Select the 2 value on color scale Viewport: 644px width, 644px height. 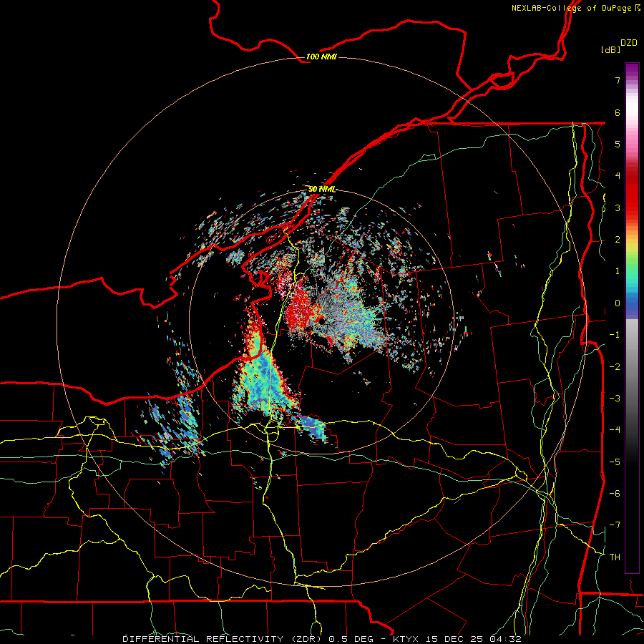(x=618, y=240)
